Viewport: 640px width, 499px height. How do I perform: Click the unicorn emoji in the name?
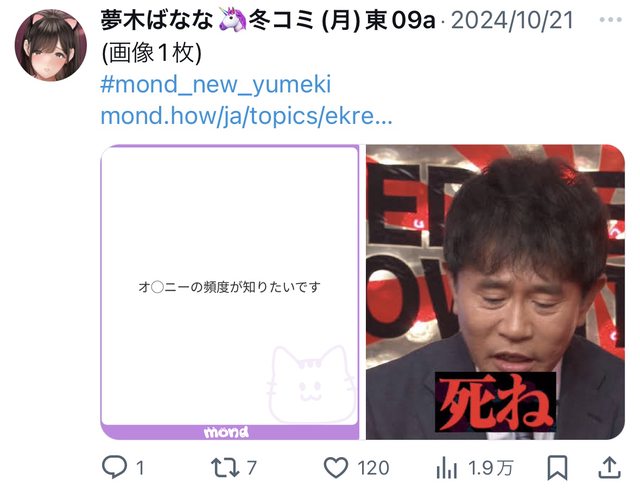232,19
